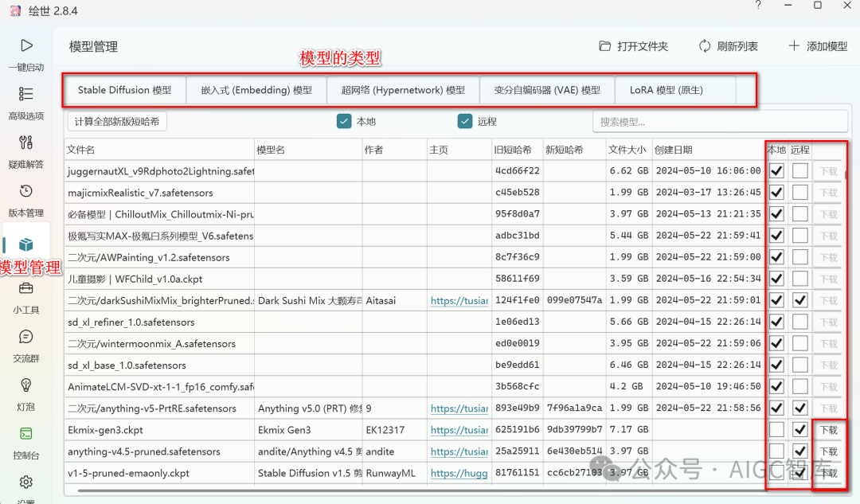Screen dimensions: 860x504
Task: Toggle 远程 checkbox for anything-v4.5-pruned row
Action: click(x=799, y=451)
